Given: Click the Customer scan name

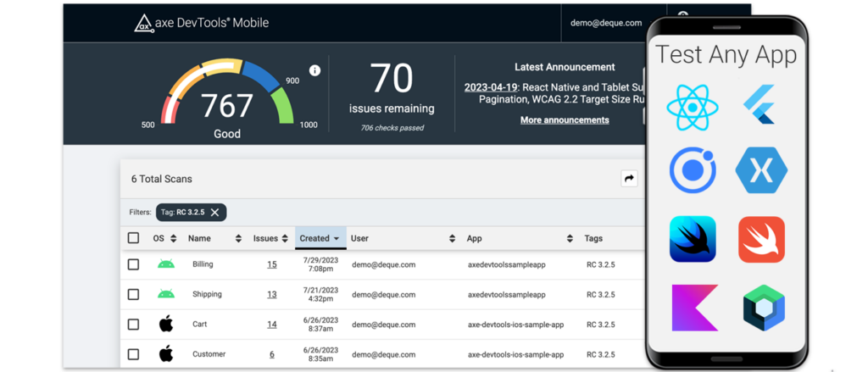Looking at the screenshot, I should click(210, 354).
